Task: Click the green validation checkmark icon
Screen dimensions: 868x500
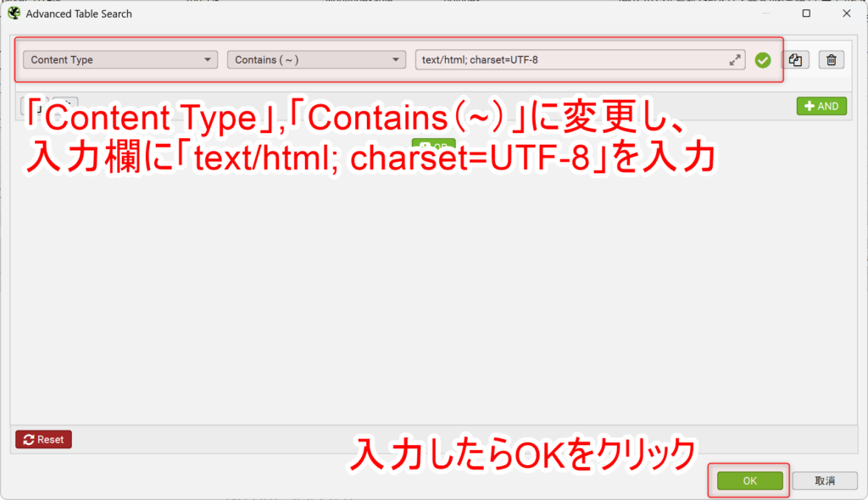Action: pos(763,59)
